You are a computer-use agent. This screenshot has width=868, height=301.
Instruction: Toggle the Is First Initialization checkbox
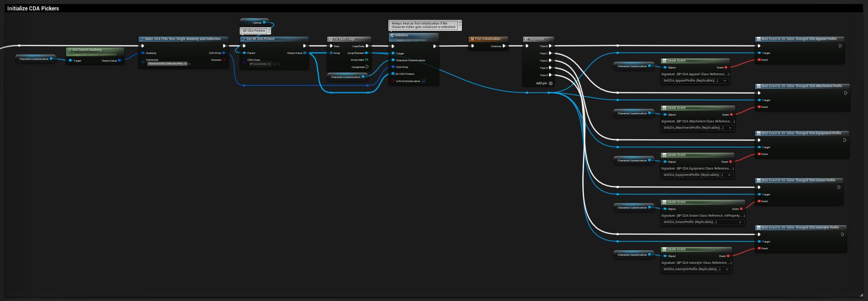423,81
